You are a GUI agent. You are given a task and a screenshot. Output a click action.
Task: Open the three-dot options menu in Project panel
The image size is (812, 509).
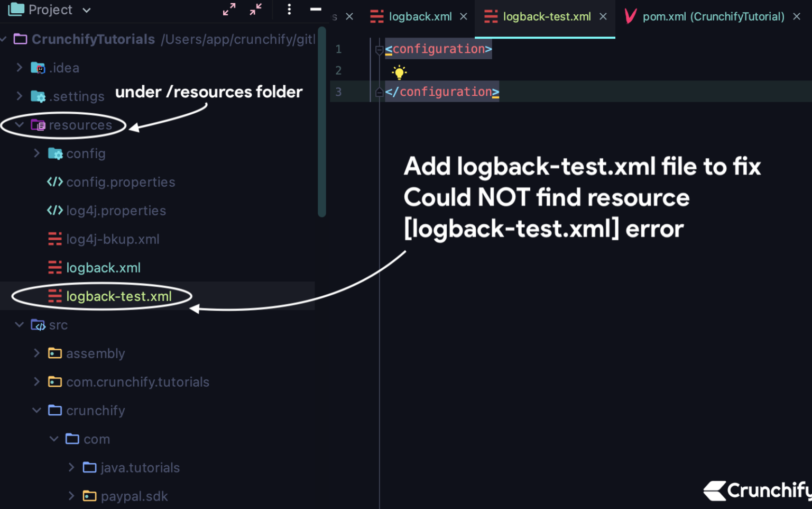tap(289, 10)
